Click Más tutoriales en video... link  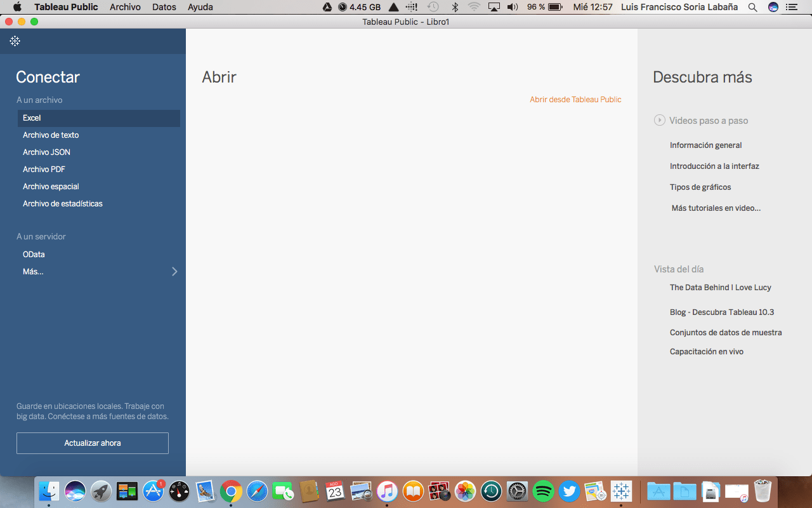pos(716,208)
